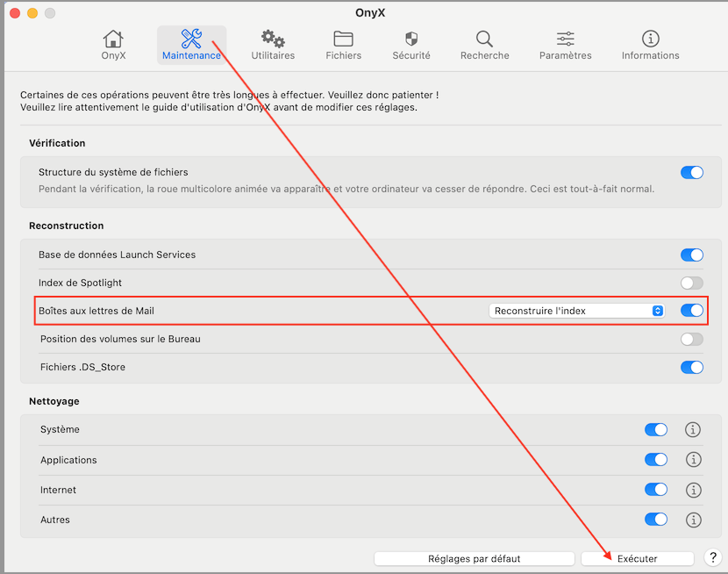Show info for Internet cleaning

click(x=693, y=490)
